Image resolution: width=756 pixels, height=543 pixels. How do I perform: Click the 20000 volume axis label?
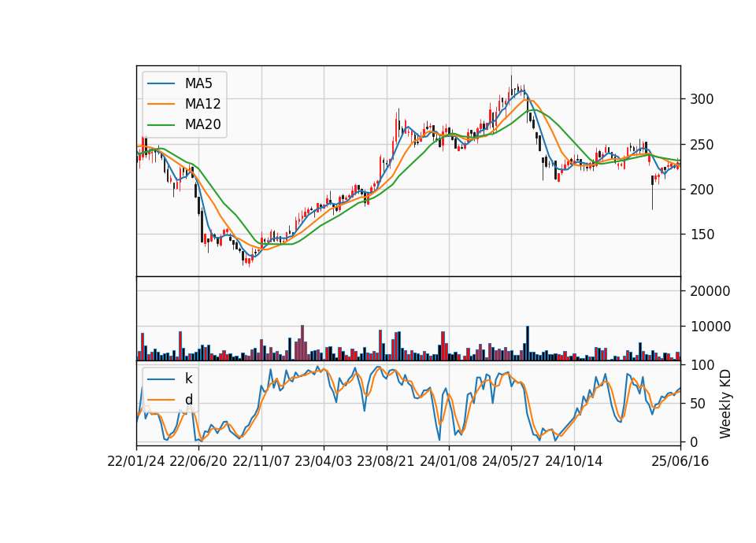pos(710,291)
